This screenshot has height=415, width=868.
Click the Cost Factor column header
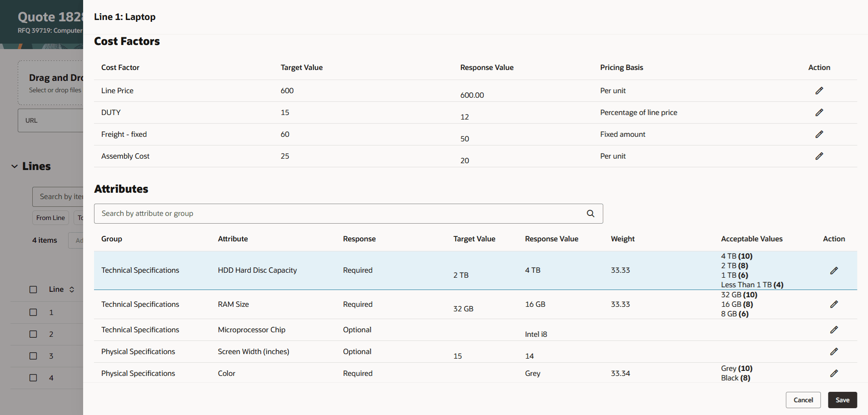pyautogui.click(x=120, y=67)
